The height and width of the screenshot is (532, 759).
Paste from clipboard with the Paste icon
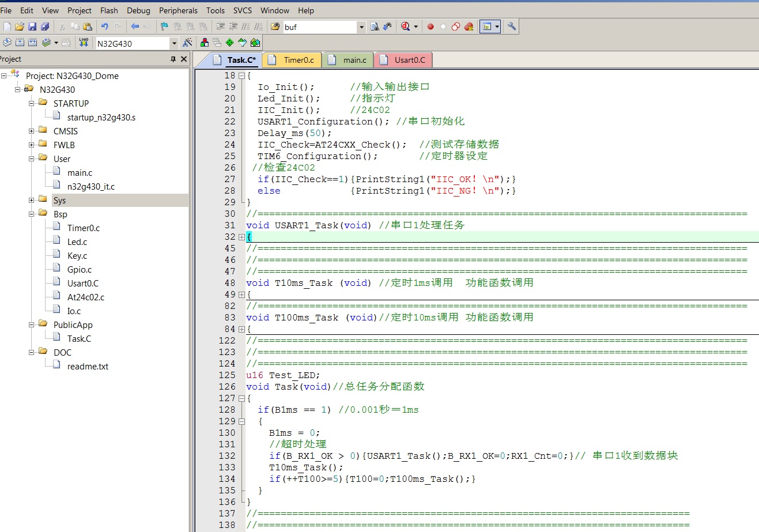(x=88, y=27)
